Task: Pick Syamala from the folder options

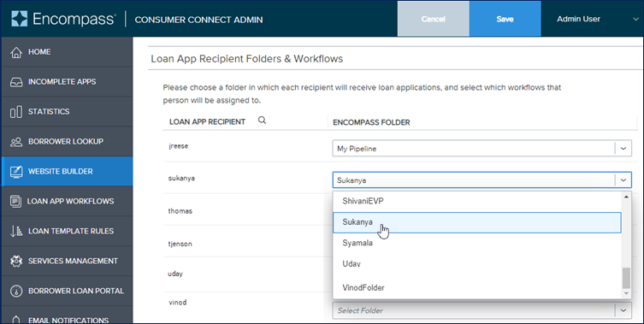Action: (x=477, y=243)
